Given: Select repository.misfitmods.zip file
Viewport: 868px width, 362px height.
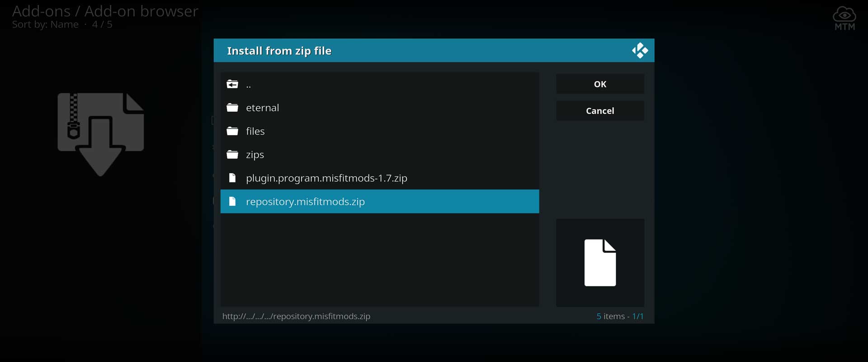Looking at the screenshot, I should (380, 201).
